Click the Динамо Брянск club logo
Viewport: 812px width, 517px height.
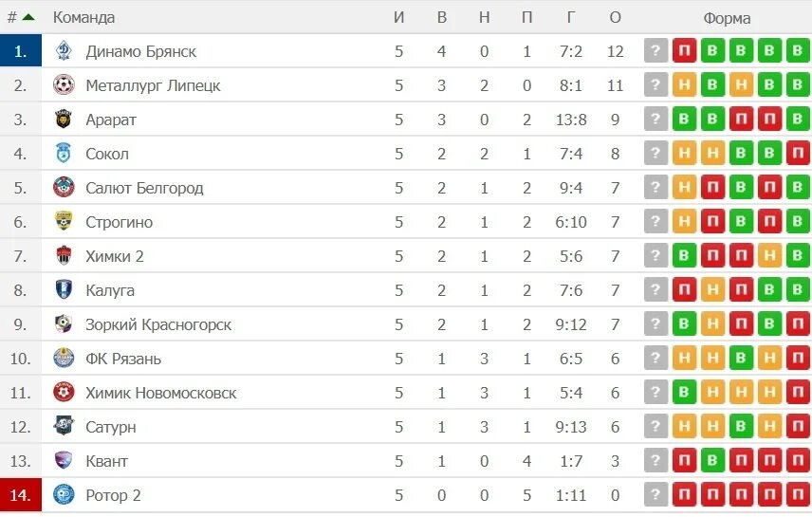64,51
